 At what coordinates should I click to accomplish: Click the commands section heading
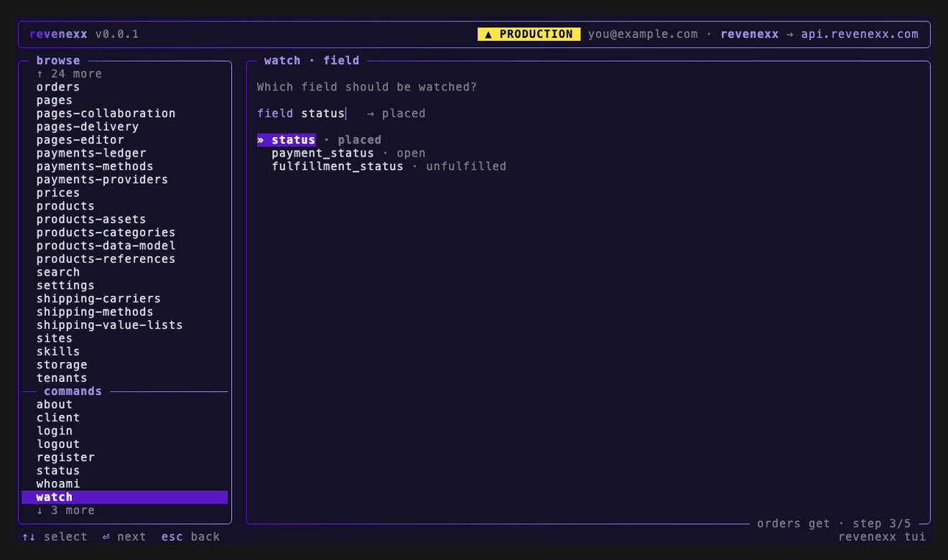[73, 391]
